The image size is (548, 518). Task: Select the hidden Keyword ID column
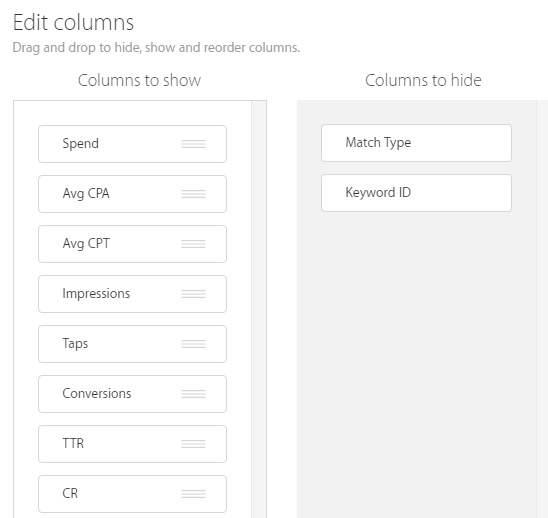(417, 193)
